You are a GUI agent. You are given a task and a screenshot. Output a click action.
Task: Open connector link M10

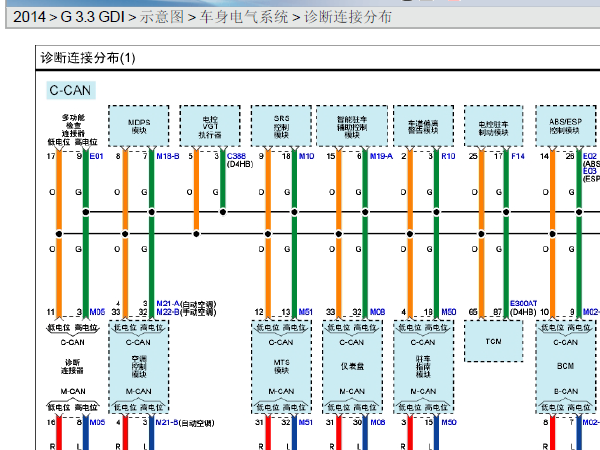click(x=307, y=156)
